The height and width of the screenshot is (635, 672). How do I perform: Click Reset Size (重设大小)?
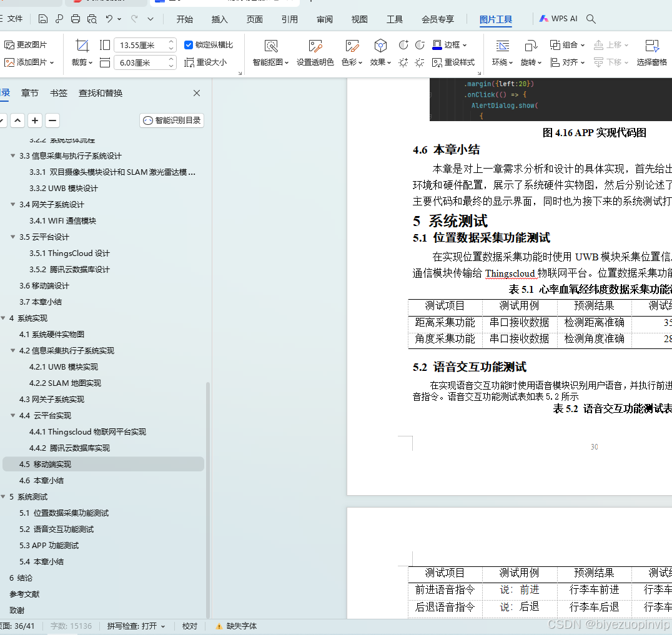pyautogui.click(x=205, y=62)
